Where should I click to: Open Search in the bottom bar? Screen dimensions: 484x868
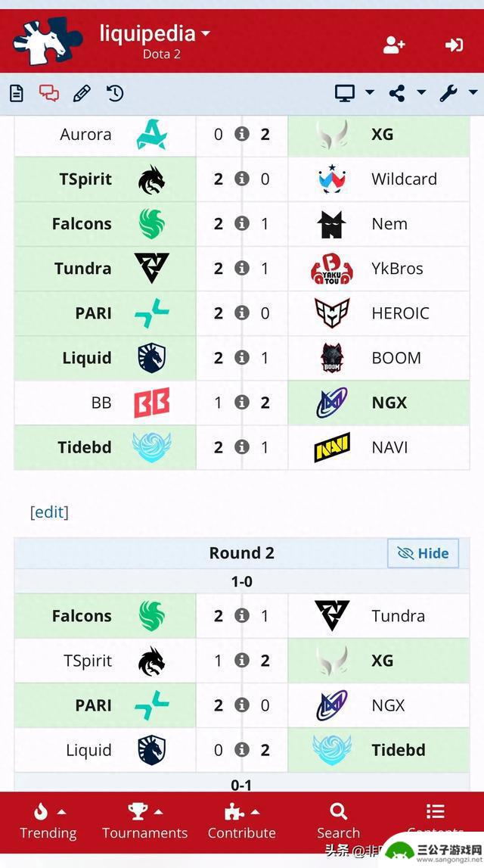coord(338,822)
